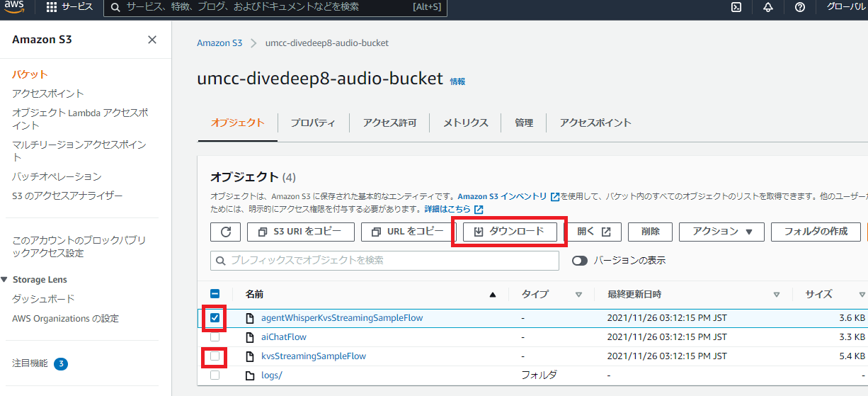
Task: Switch to the オブジェクト tab
Action: [238, 123]
